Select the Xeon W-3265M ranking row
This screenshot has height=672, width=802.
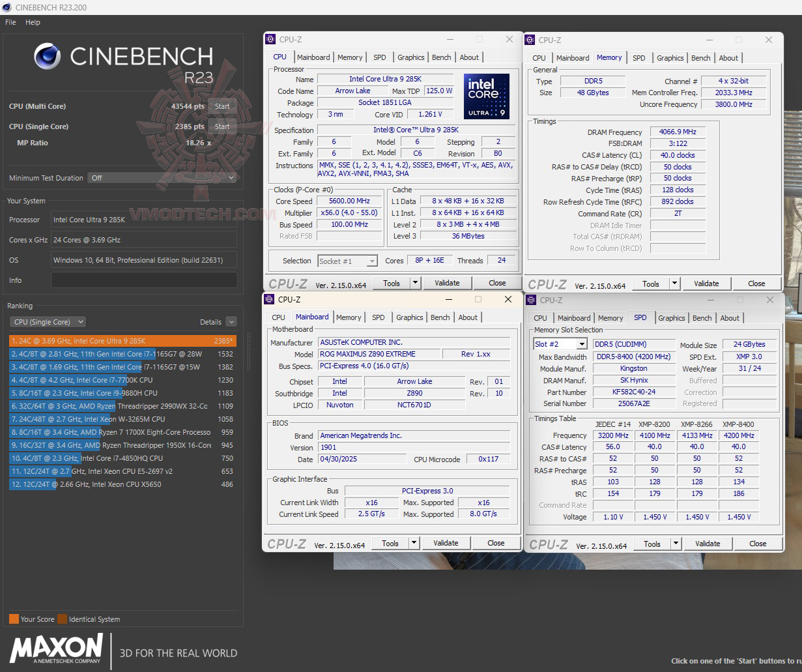122,419
